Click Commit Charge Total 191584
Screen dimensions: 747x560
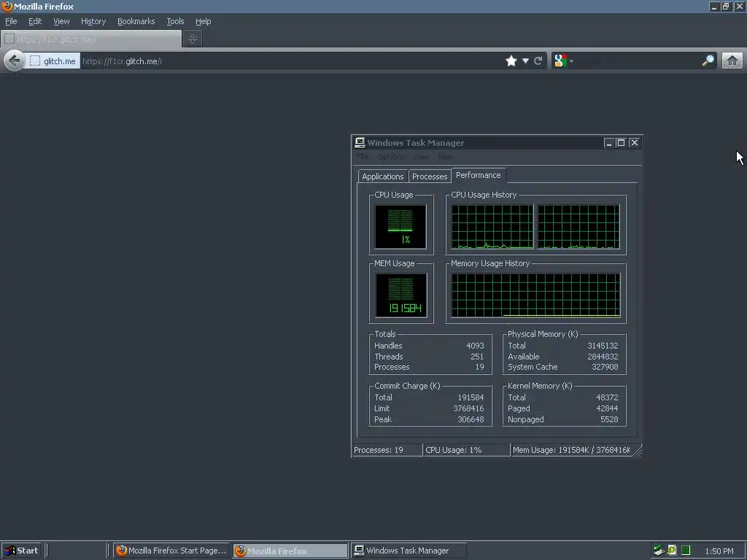pos(471,397)
